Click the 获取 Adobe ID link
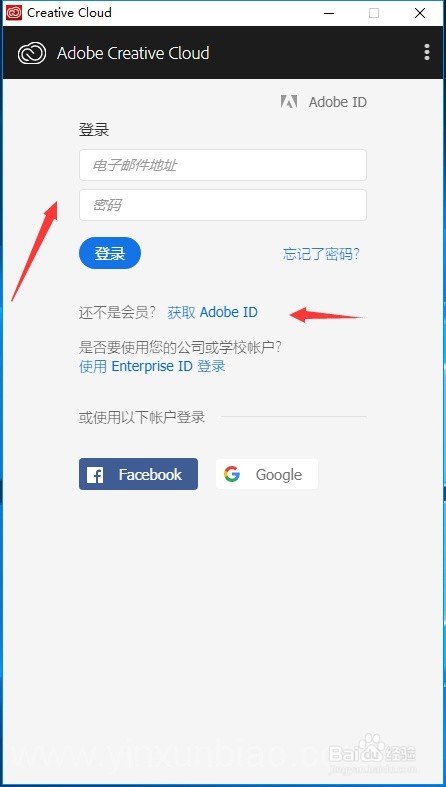This screenshot has width=446, height=787. 212,312
